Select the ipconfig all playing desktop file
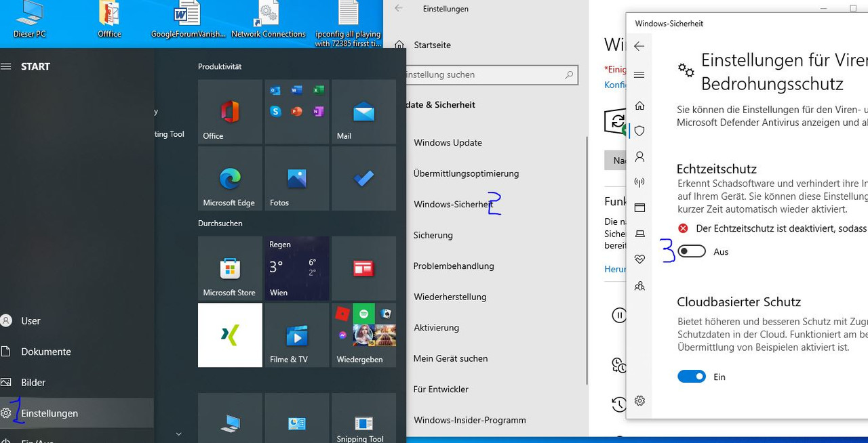Image resolution: width=868 pixels, height=443 pixels. (x=348, y=24)
